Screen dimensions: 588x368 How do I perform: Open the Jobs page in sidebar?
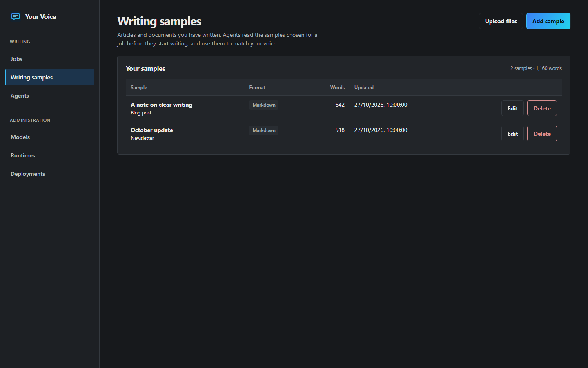point(49,59)
